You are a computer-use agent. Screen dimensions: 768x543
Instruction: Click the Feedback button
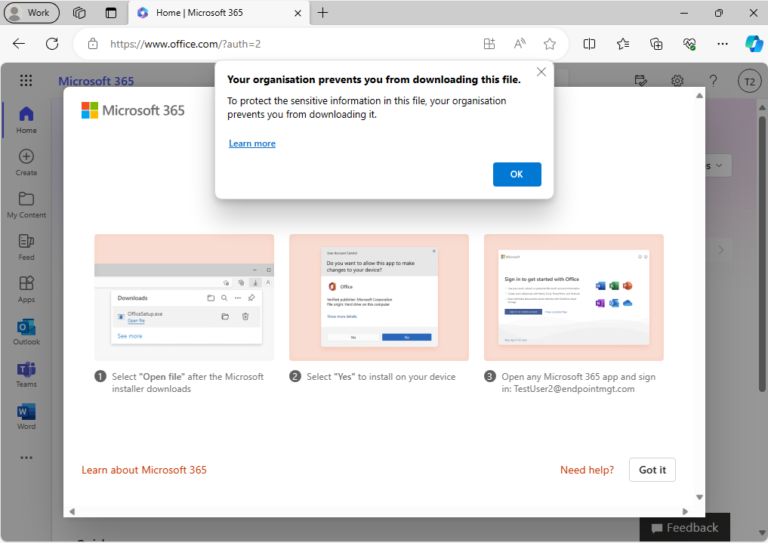tap(685, 527)
